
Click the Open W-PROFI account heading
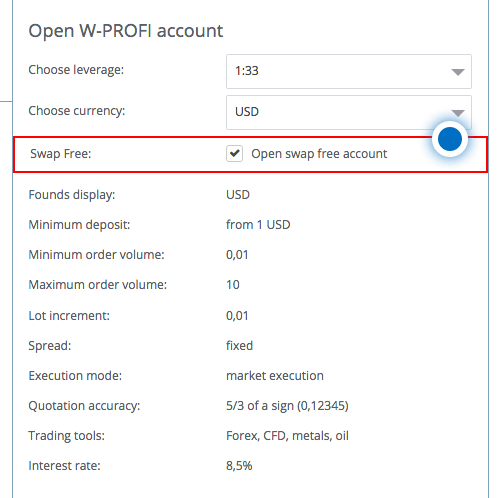pos(126,31)
